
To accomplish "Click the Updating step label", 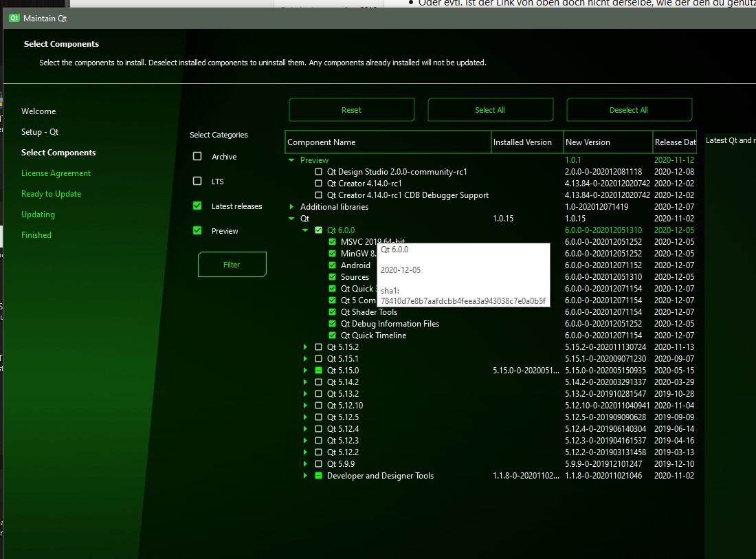I will (38, 215).
